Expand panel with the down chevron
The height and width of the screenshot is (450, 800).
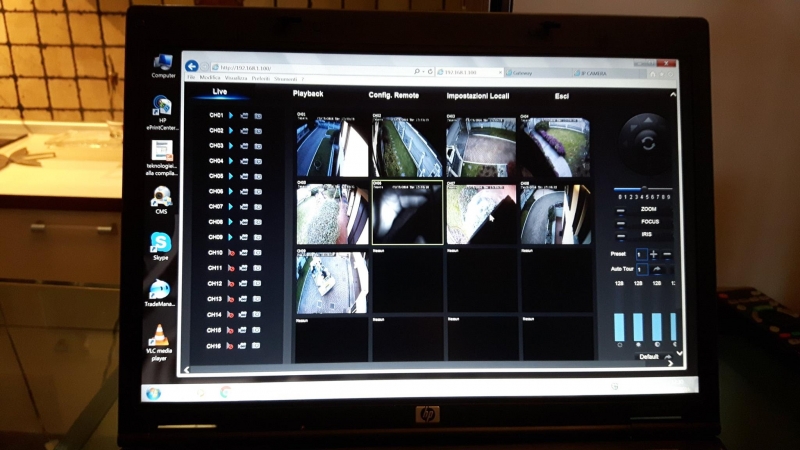(x=679, y=353)
